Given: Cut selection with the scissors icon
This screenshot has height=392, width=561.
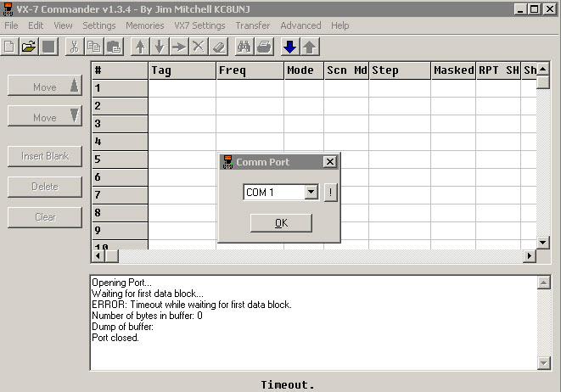Looking at the screenshot, I should pos(75,47).
